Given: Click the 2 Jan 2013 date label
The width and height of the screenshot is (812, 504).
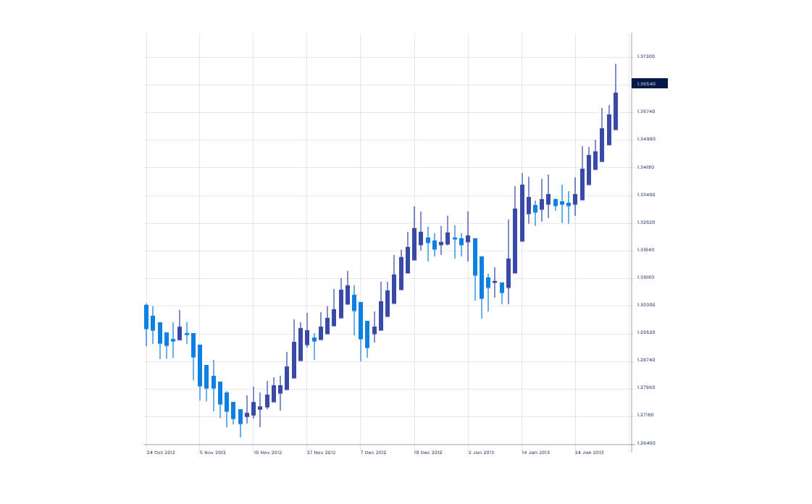Looking at the screenshot, I should tap(481, 453).
